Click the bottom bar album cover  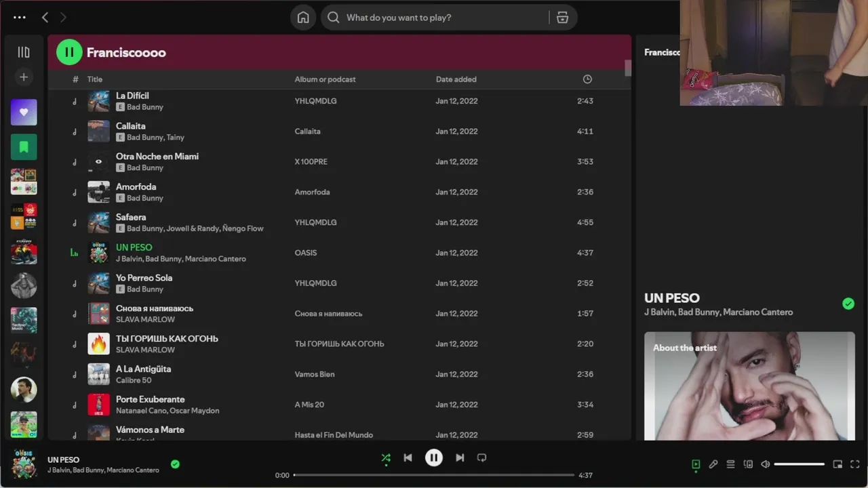[24, 464]
